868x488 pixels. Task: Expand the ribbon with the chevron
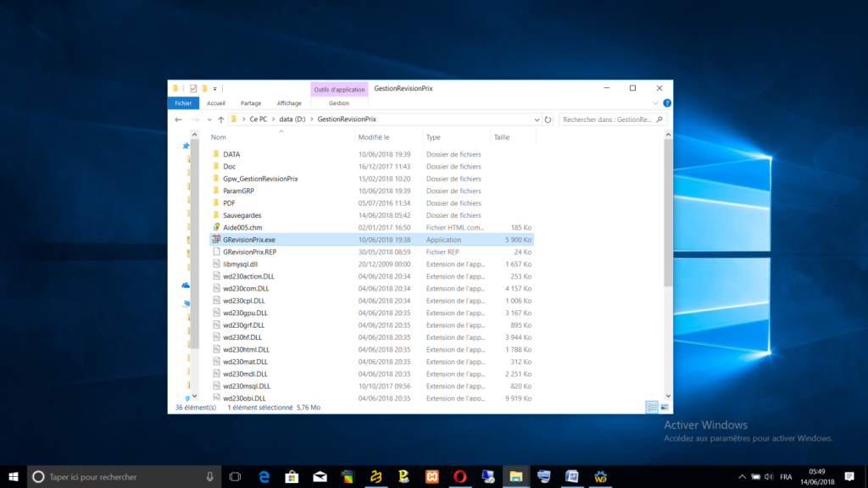click(655, 103)
